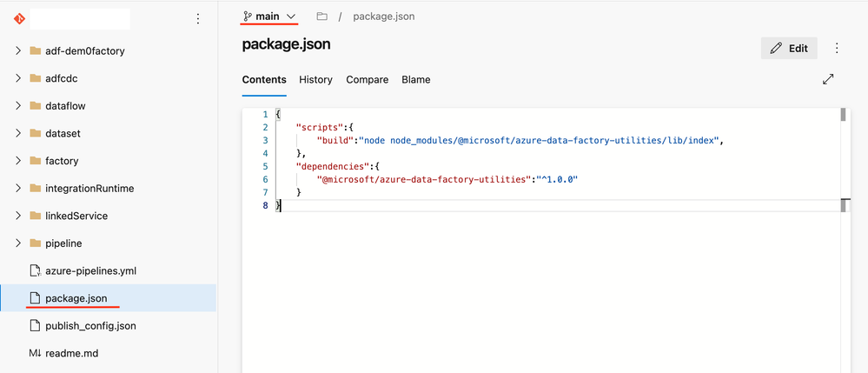Click azure-pipelines.yml file icon

tap(36, 271)
